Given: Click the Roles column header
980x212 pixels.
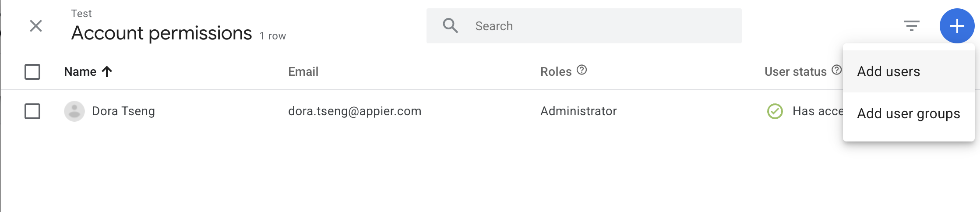Looking at the screenshot, I should coord(556,72).
